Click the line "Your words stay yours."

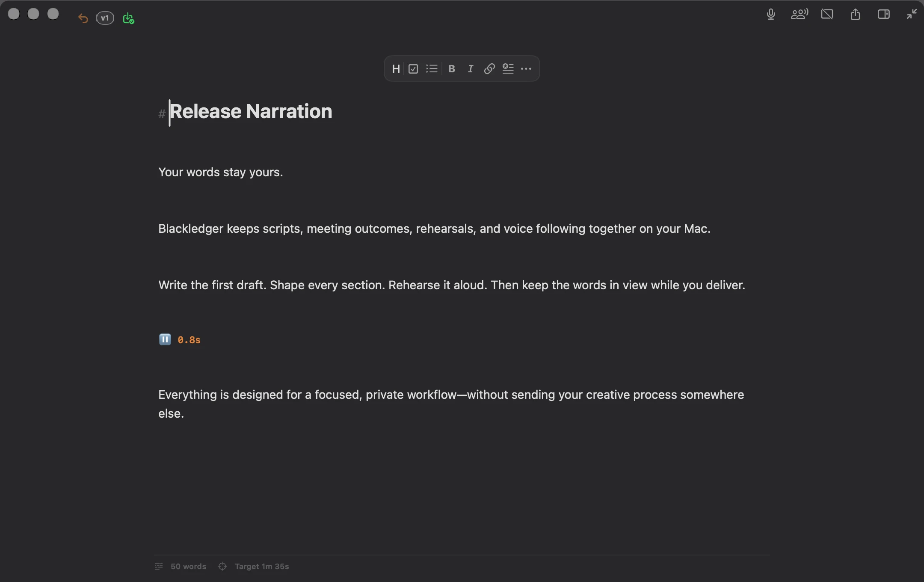(x=221, y=172)
